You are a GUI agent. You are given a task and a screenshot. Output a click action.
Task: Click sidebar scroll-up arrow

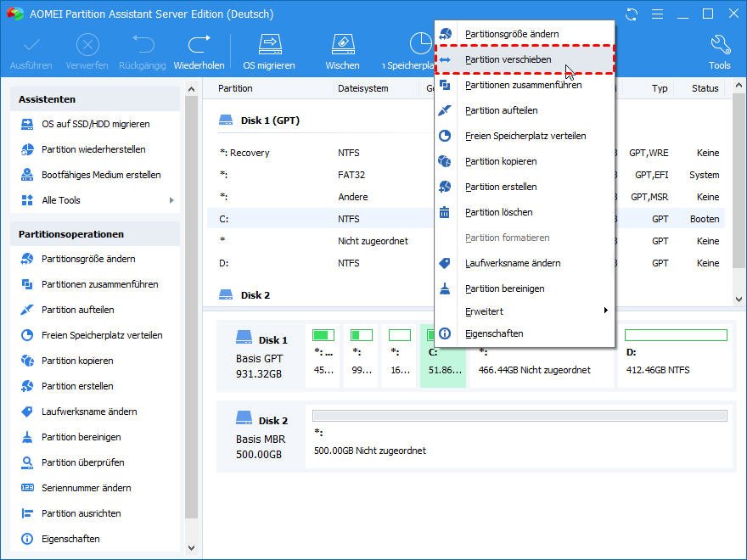(192, 89)
